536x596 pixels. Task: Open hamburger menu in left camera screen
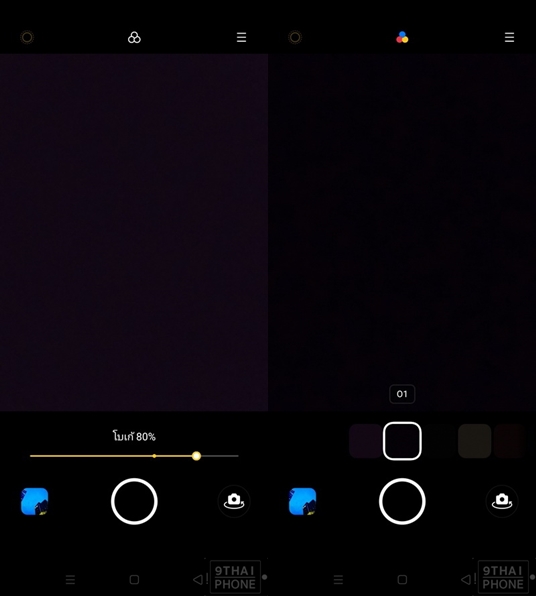click(241, 37)
